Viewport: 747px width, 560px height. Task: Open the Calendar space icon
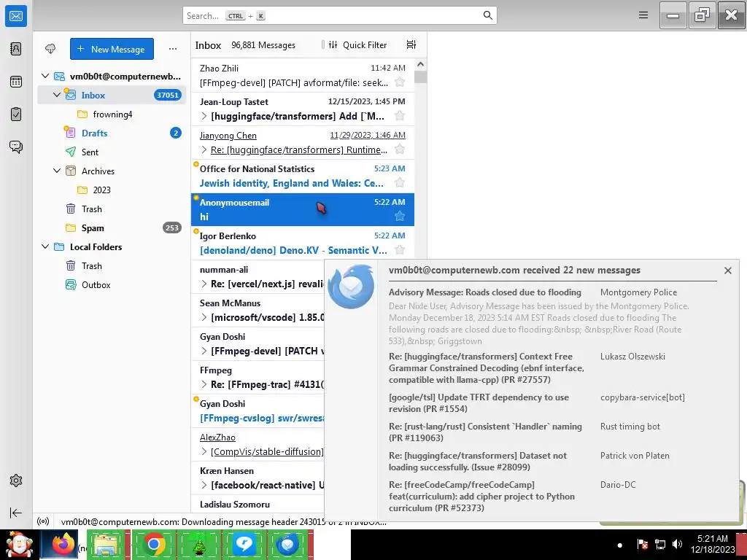pos(16,82)
